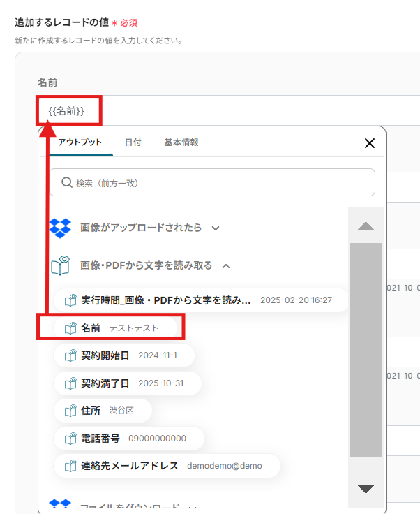This screenshot has width=420, height=514.
Task: Click the icon on the 住所 chip
Action: point(70,411)
